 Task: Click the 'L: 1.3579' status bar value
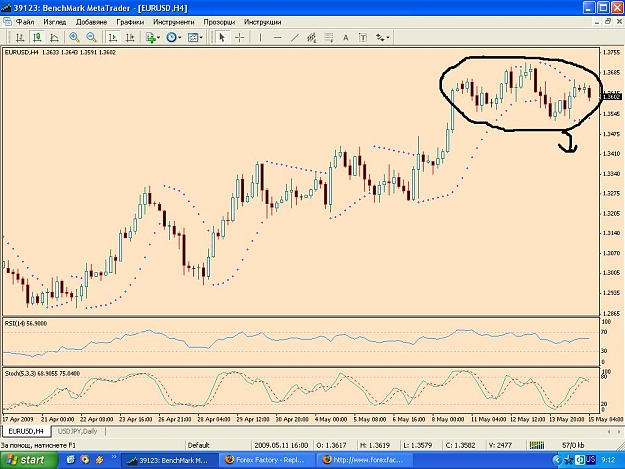point(417,445)
